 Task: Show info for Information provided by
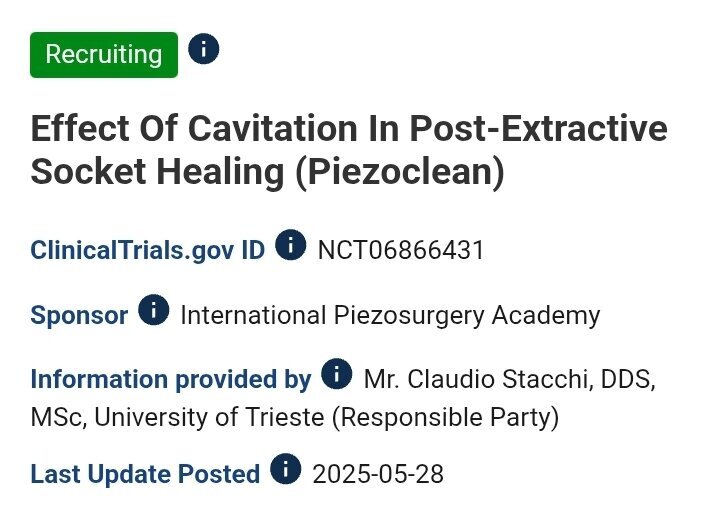tap(337, 375)
